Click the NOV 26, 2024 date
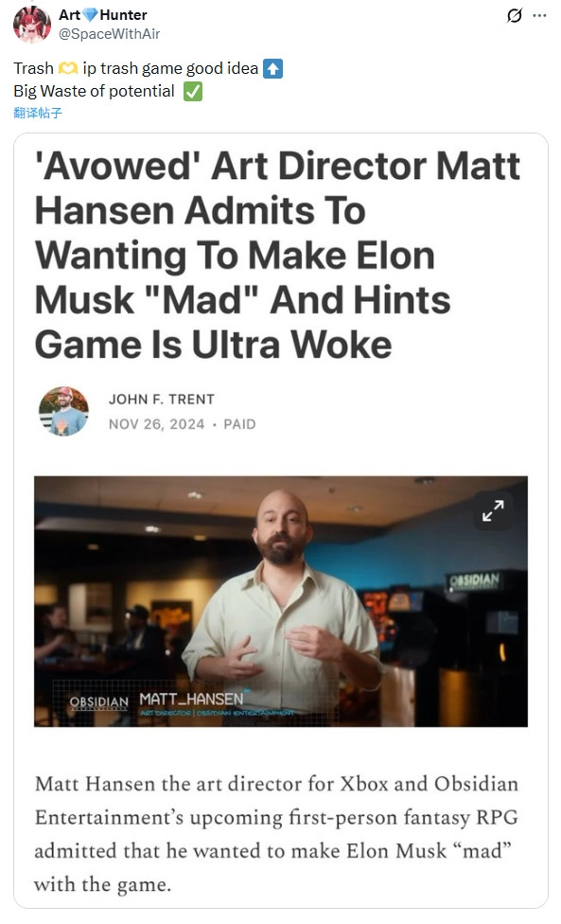561x924 pixels. coord(157,424)
